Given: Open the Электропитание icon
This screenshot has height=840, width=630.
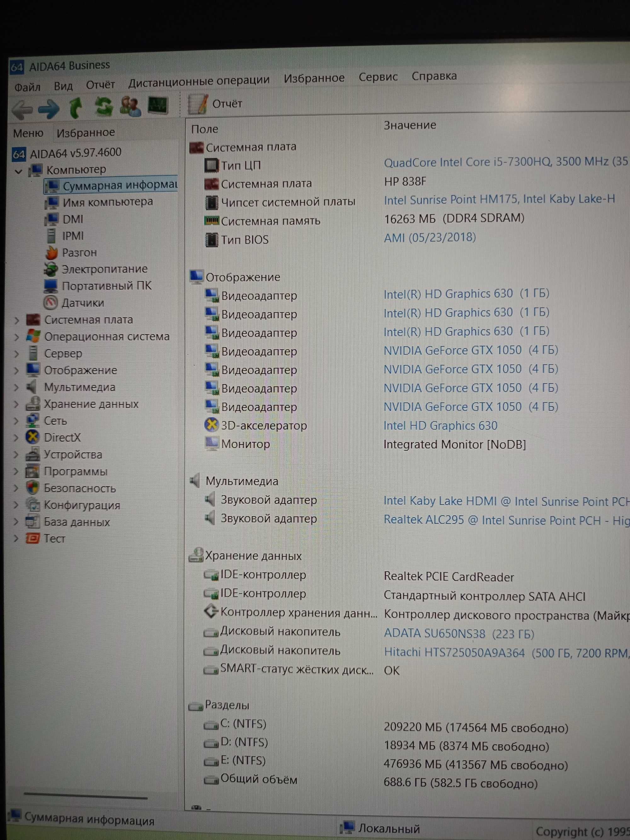Looking at the screenshot, I should point(50,269).
